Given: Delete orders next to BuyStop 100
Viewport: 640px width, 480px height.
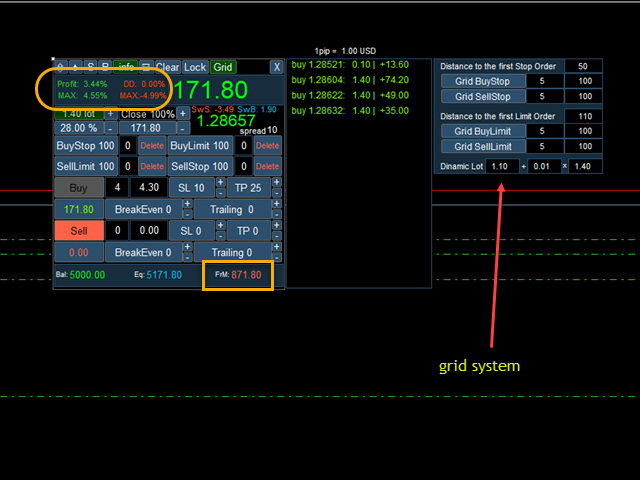Looking at the screenshot, I should [152, 146].
